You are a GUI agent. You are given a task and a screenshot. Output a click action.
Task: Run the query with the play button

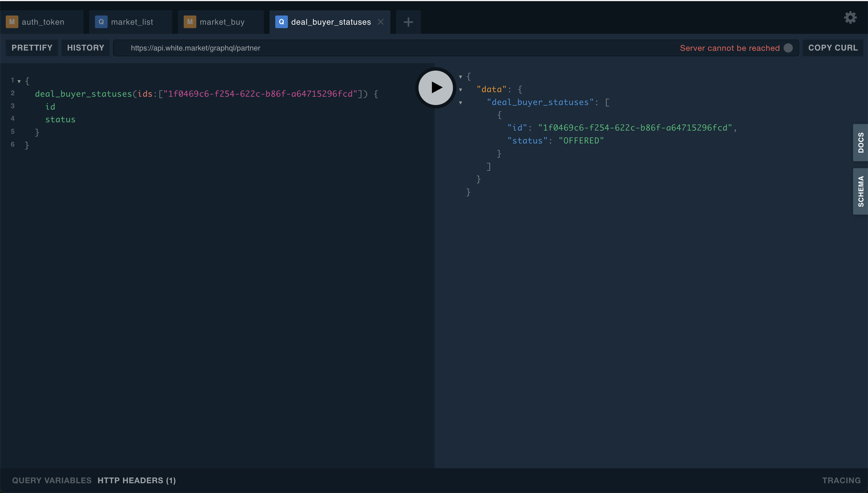point(435,88)
